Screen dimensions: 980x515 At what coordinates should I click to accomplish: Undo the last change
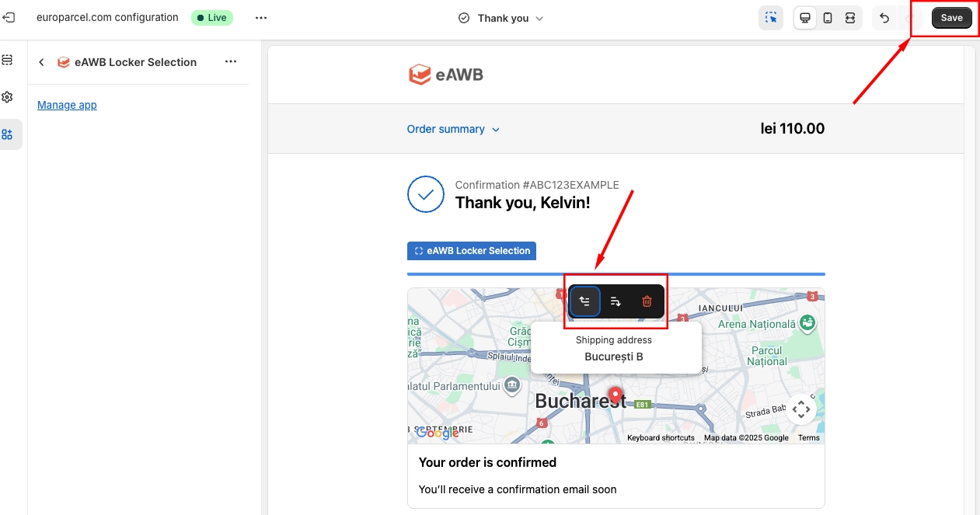pyautogui.click(x=884, y=18)
